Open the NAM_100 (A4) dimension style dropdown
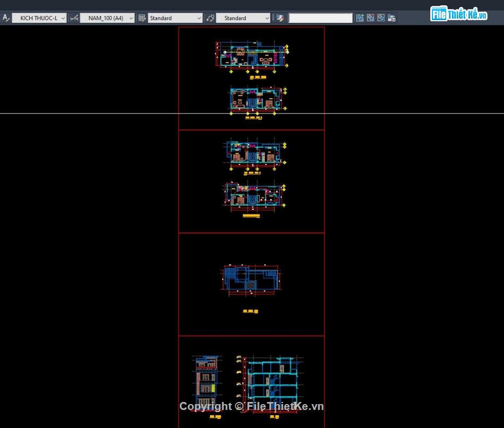 [x=131, y=18]
